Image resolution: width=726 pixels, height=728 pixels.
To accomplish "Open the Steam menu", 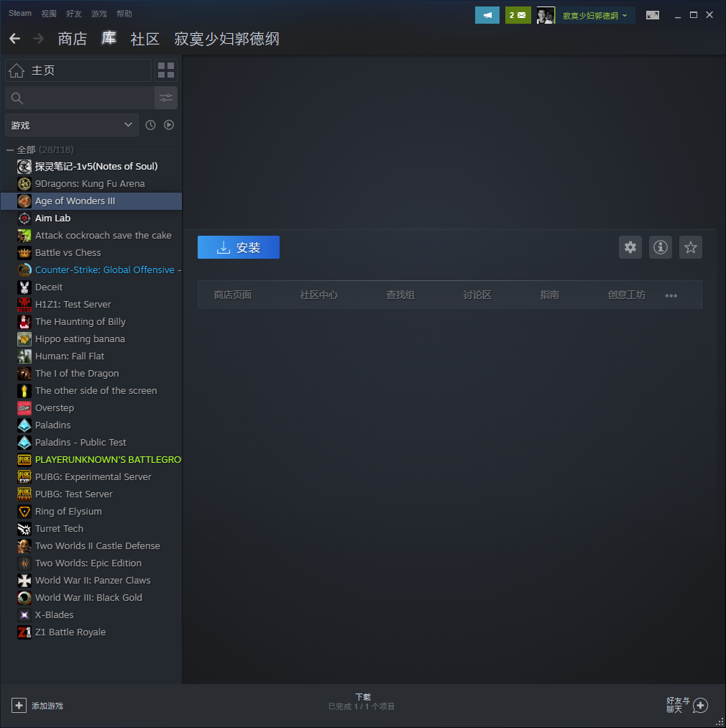I will 20,13.
